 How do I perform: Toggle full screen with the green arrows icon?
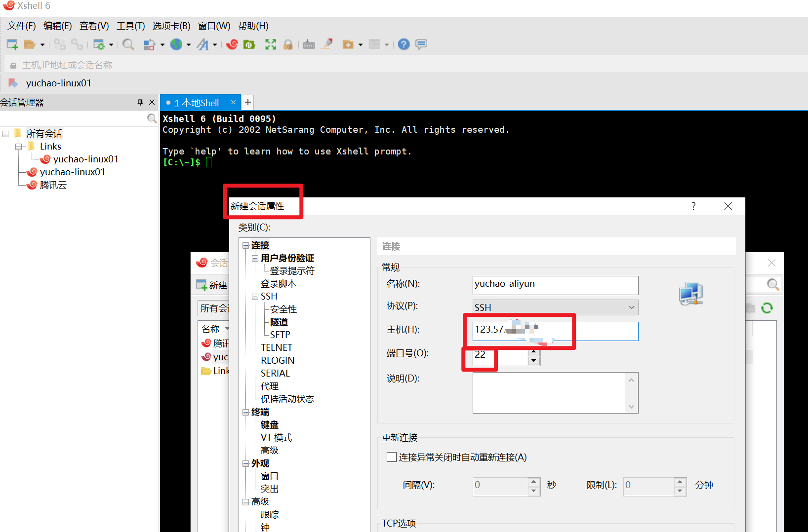pos(270,44)
